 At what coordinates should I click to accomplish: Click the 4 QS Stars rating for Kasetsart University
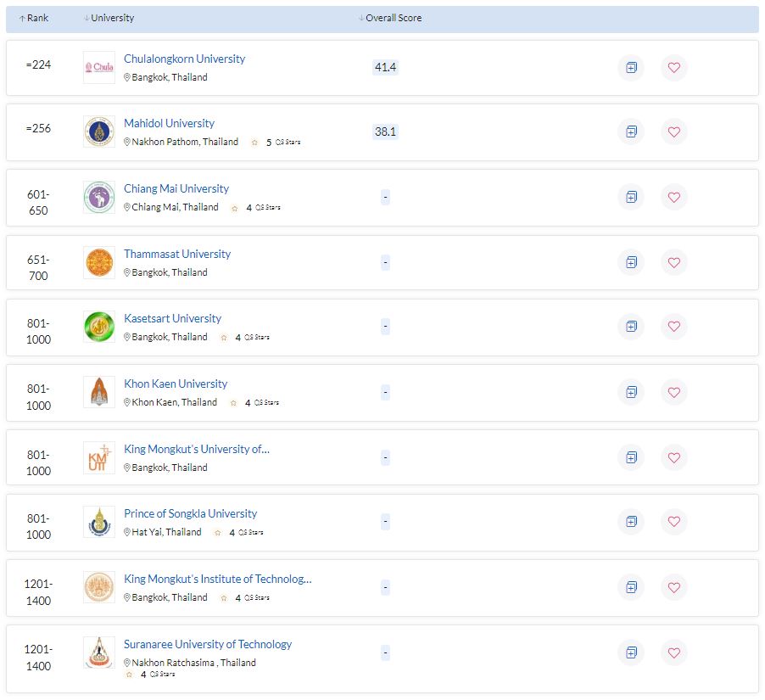click(245, 338)
